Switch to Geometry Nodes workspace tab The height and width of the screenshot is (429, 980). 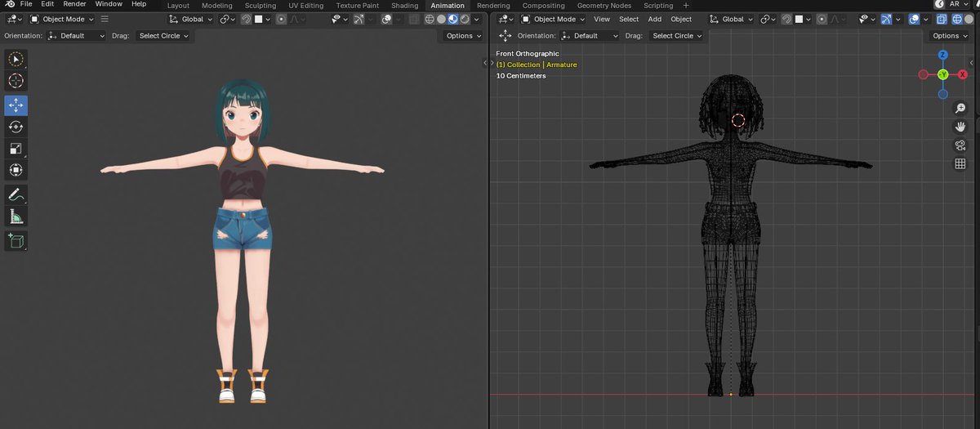pos(604,5)
